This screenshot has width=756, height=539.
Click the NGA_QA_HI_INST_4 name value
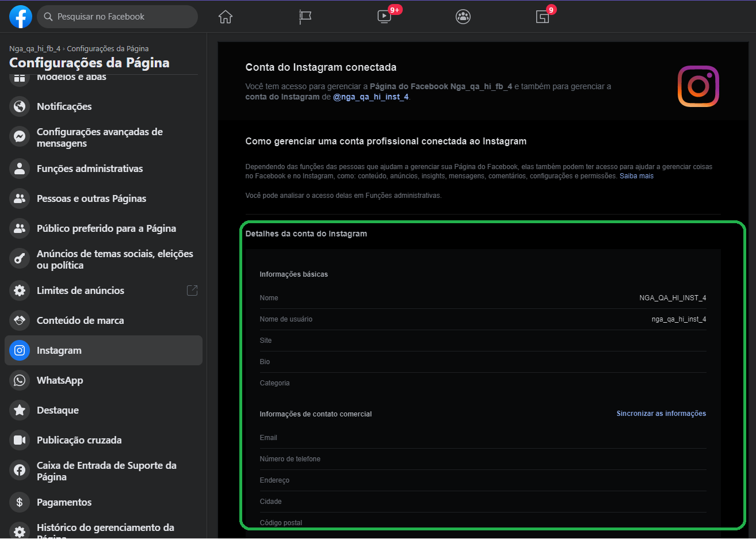click(673, 298)
